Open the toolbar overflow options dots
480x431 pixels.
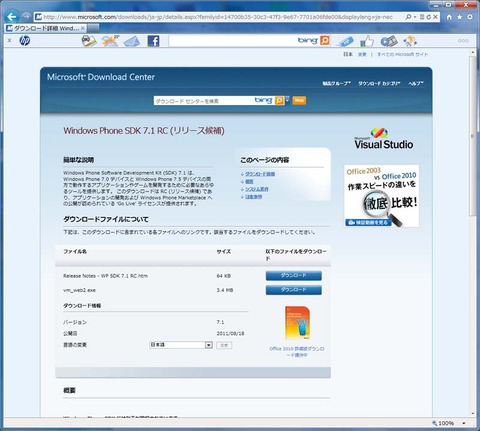[x=463, y=41]
